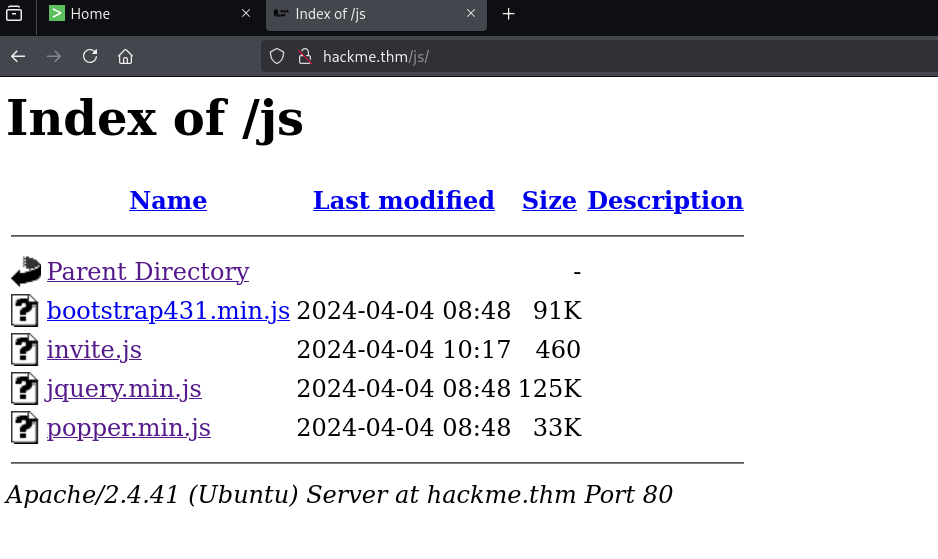Close the Home tab

pyautogui.click(x=246, y=14)
